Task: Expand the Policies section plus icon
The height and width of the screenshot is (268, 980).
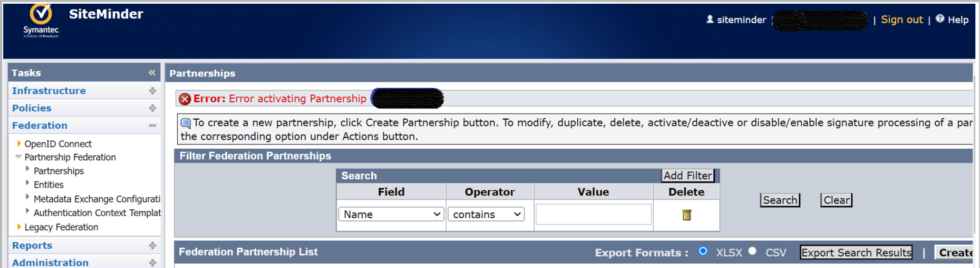Action: tap(152, 108)
